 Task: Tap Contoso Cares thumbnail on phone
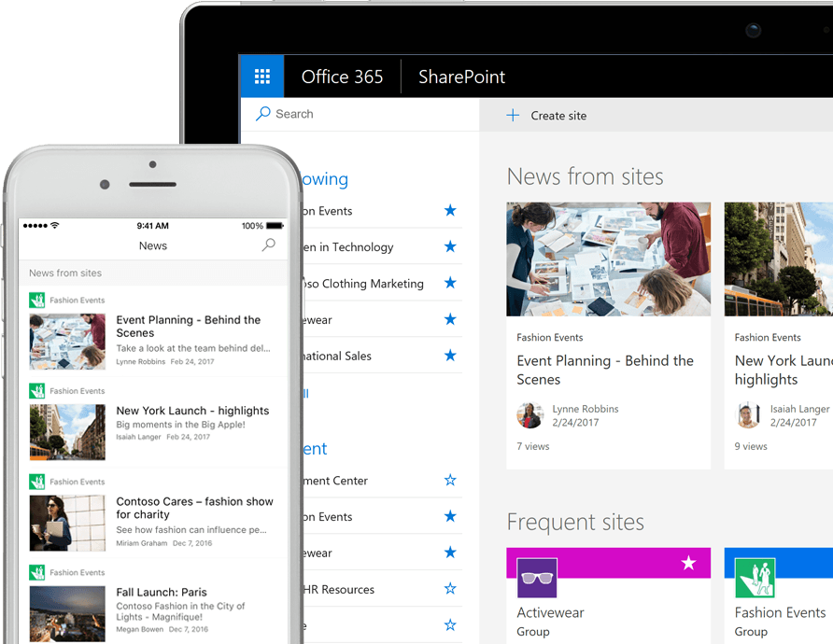pyautogui.click(x=67, y=523)
